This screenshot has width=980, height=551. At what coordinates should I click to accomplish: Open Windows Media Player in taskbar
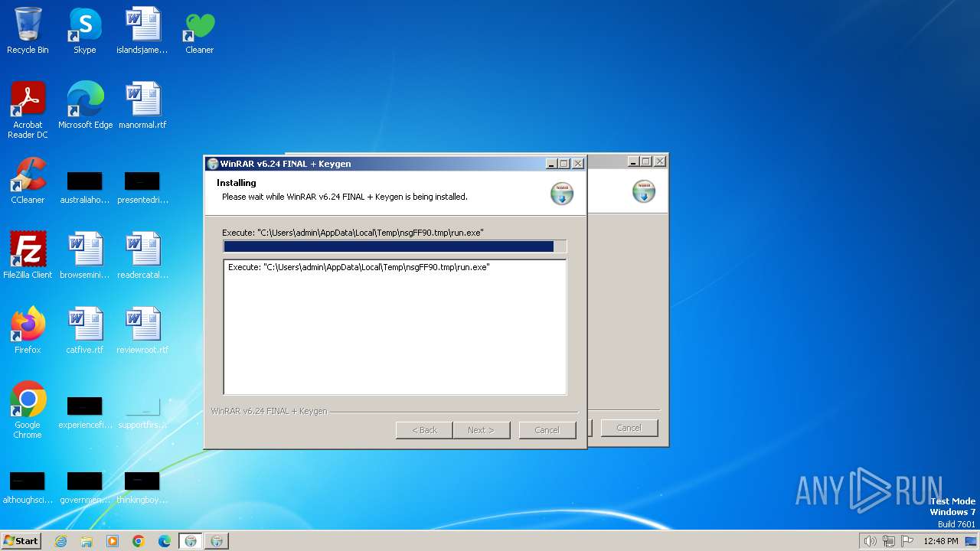(x=113, y=541)
